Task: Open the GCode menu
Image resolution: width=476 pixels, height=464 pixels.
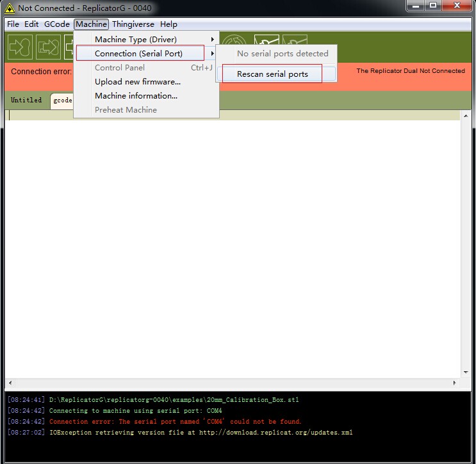Action: click(57, 24)
